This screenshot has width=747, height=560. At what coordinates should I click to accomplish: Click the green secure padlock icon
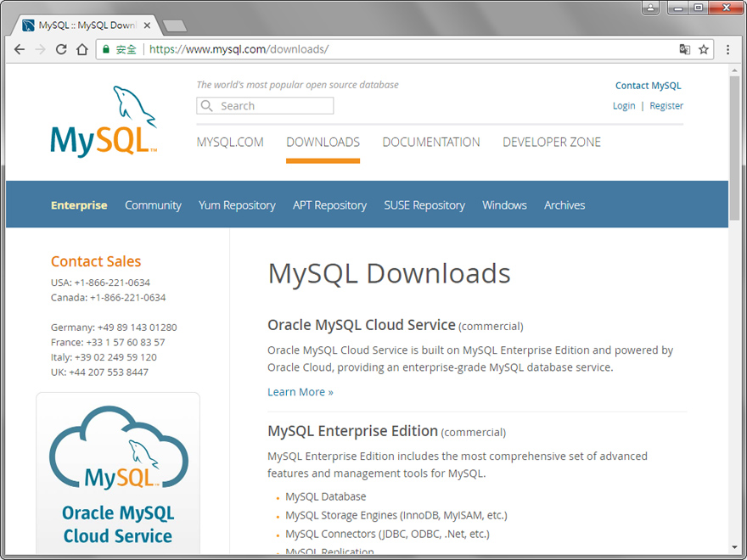106,49
